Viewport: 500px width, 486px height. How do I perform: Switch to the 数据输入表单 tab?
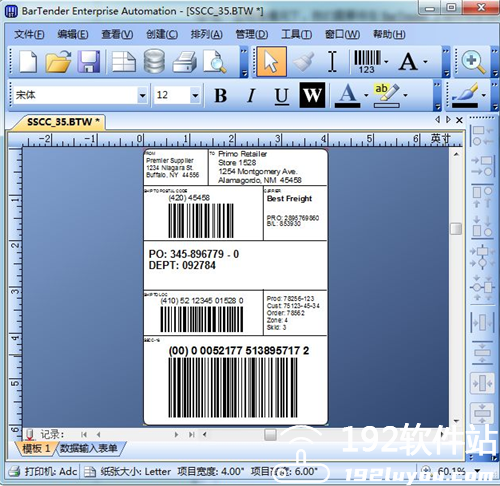(x=89, y=449)
